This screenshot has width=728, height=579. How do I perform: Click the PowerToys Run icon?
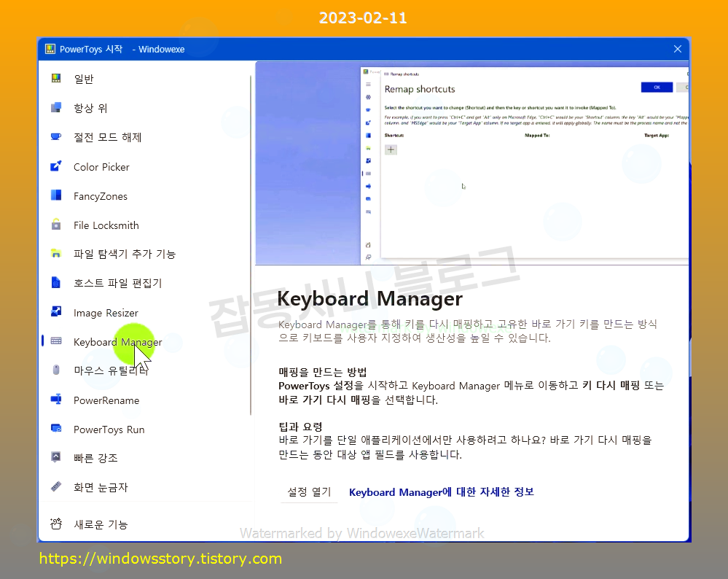pyautogui.click(x=56, y=429)
